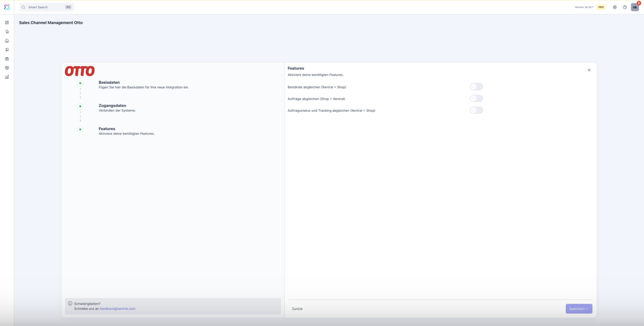The image size is (644, 326).
Task: Open the analytics chart sidebar icon
Action: 7,77
